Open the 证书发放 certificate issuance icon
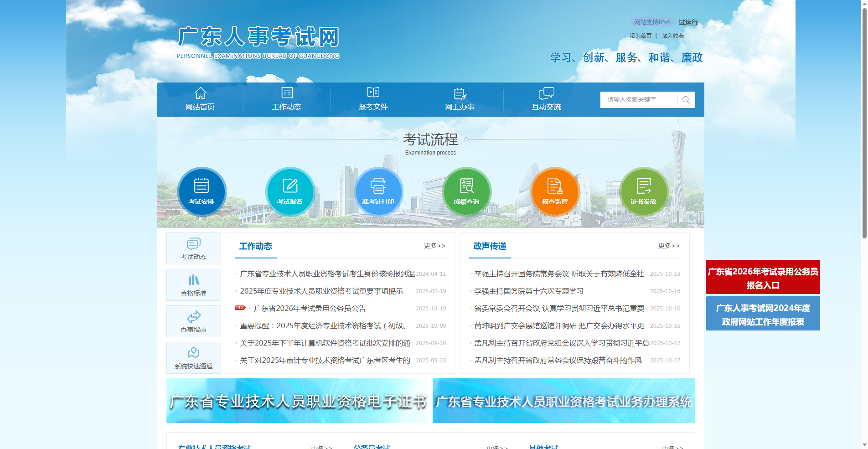Screen dimensions: 868x449 644,191
